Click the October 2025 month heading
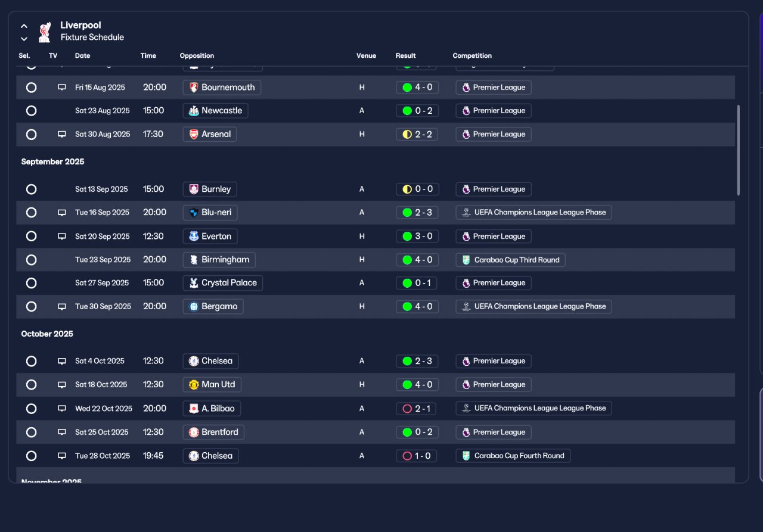This screenshot has height=532, width=763. tap(47, 334)
